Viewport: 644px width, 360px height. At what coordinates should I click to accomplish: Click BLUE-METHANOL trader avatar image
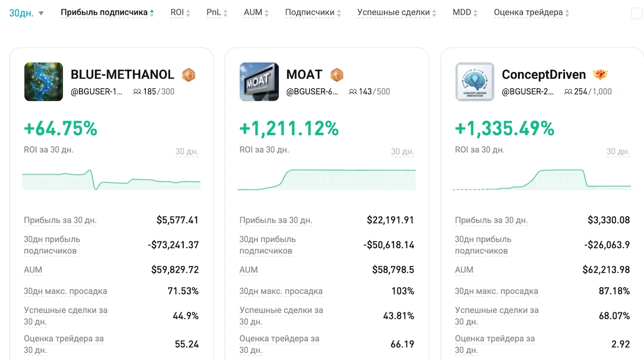point(43,82)
